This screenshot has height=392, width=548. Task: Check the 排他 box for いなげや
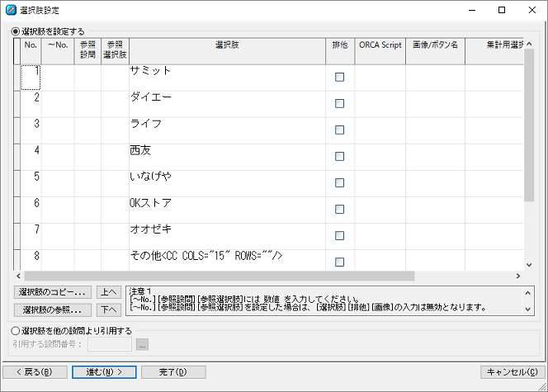[339, 182]
